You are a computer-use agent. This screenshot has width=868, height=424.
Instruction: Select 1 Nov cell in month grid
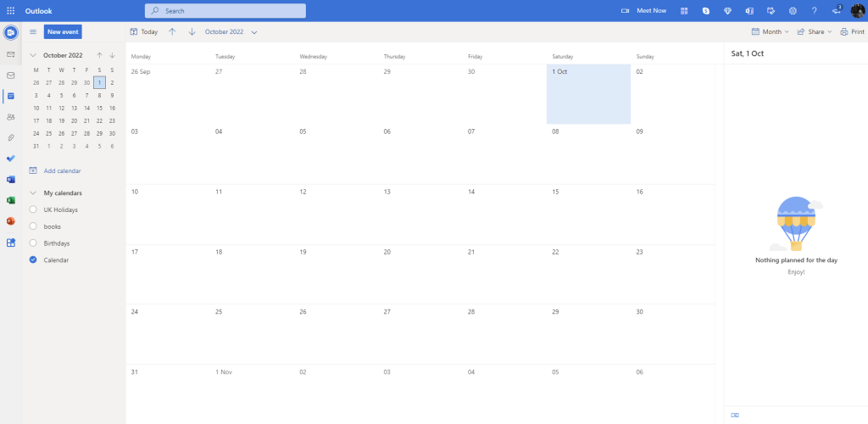(252, 394)
